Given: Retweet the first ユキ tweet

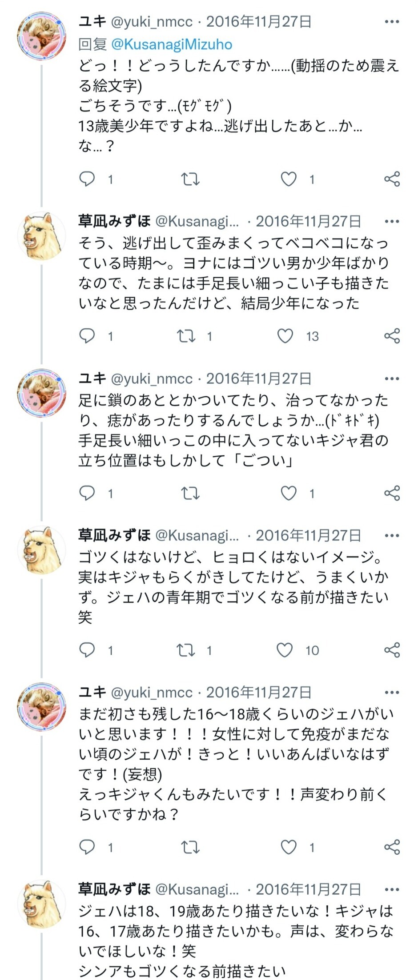Looking at the screenshot, I should (190, 179).
